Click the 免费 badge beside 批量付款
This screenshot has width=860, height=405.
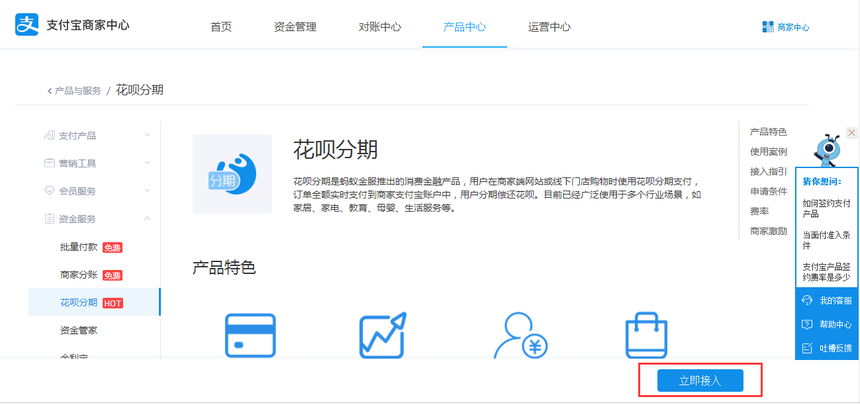tap(112, 248)
